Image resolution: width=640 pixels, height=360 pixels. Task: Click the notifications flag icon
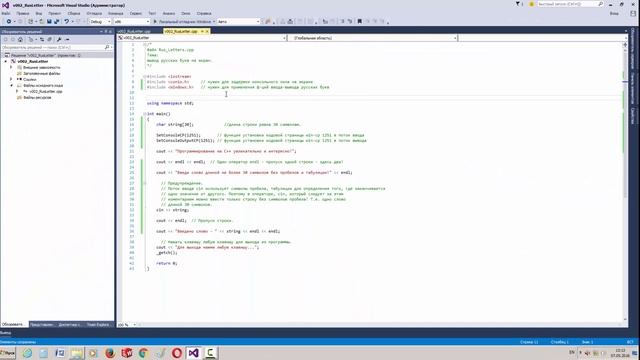coord(518,4)
